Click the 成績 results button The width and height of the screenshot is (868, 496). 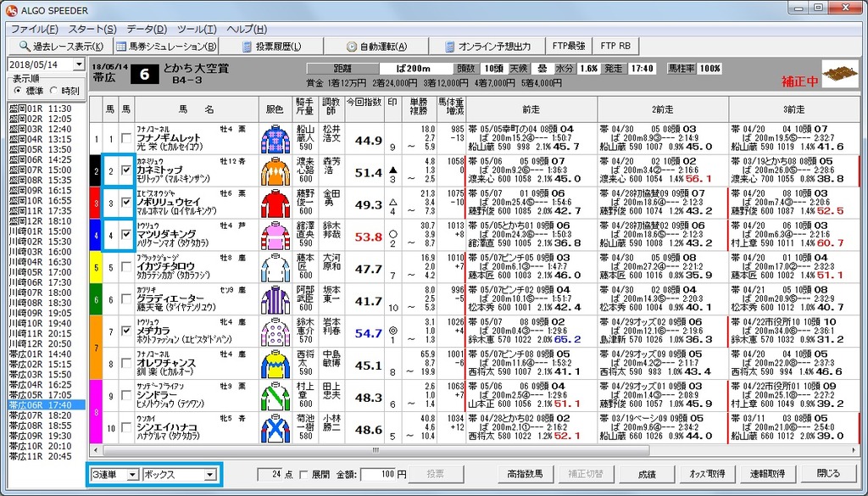(645, 474)
